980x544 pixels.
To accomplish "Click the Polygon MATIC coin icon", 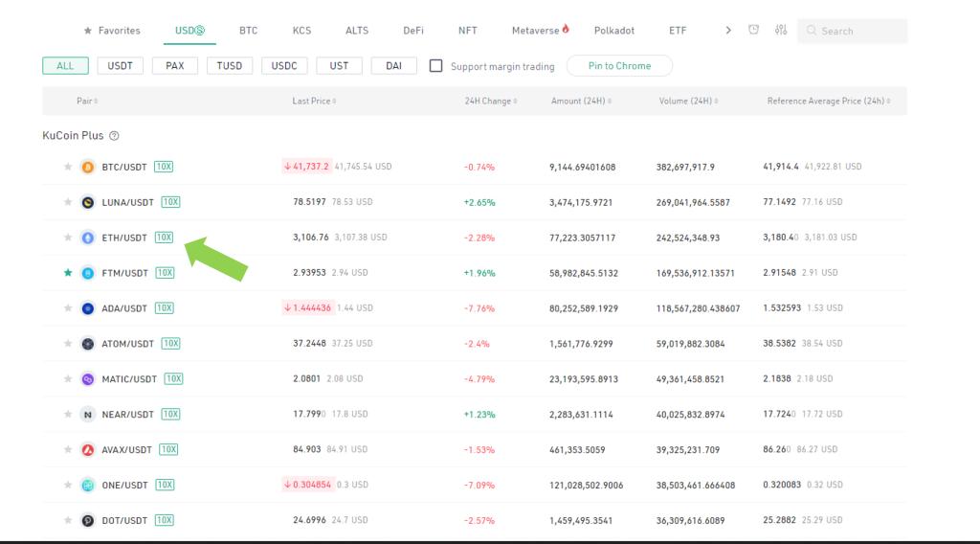I will [87, 379].
